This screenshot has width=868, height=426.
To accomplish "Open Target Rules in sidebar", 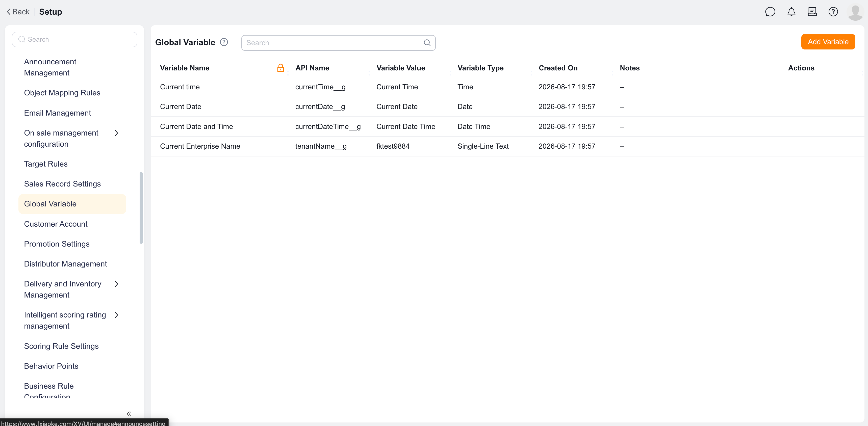I will pyautogui.click(x=45, y=164).
